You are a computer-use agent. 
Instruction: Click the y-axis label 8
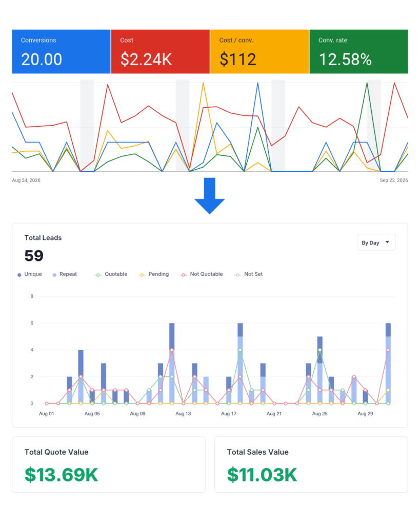coord(32,296)
